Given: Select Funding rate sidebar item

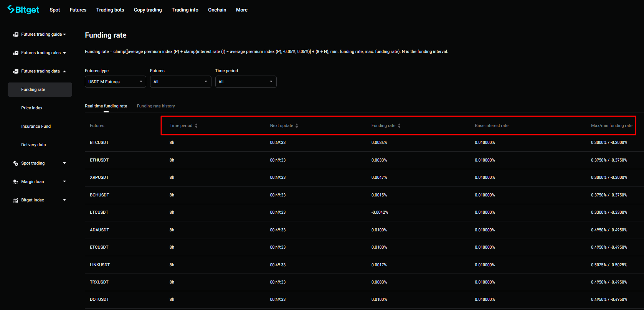Looking at the screenshot, I should point(40,90).
